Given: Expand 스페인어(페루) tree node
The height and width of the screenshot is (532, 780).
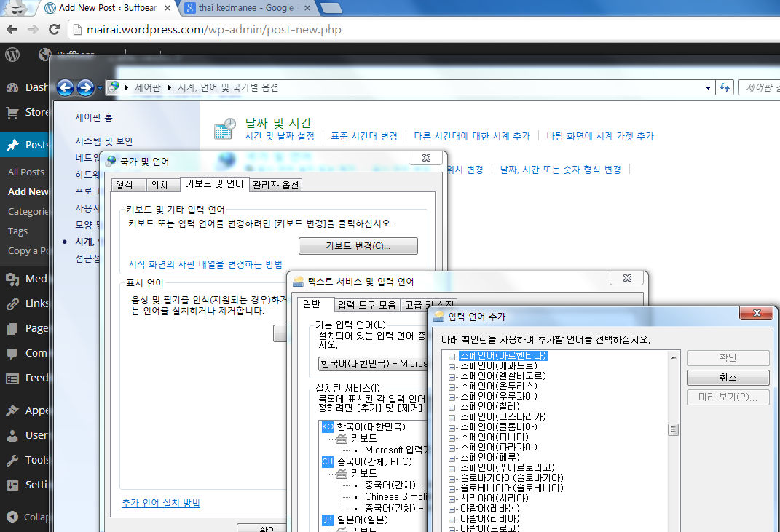Looking at the screenshot, I should coord(452,458).
